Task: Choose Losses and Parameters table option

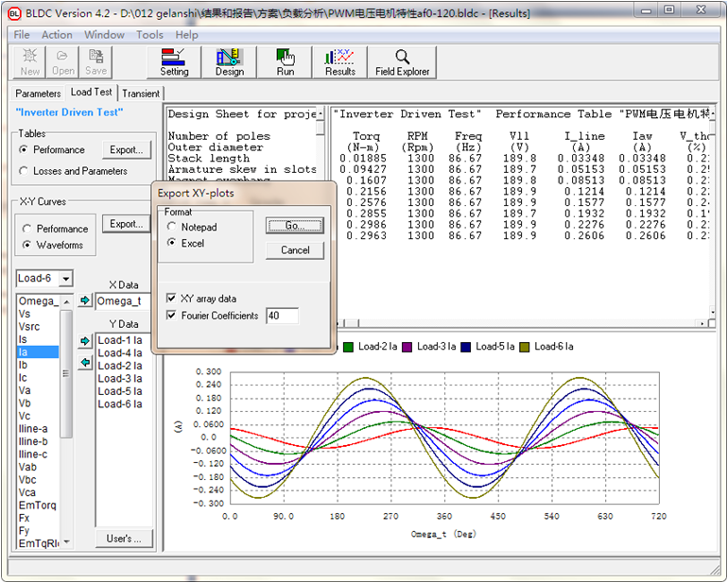Action: pos(25,171)
